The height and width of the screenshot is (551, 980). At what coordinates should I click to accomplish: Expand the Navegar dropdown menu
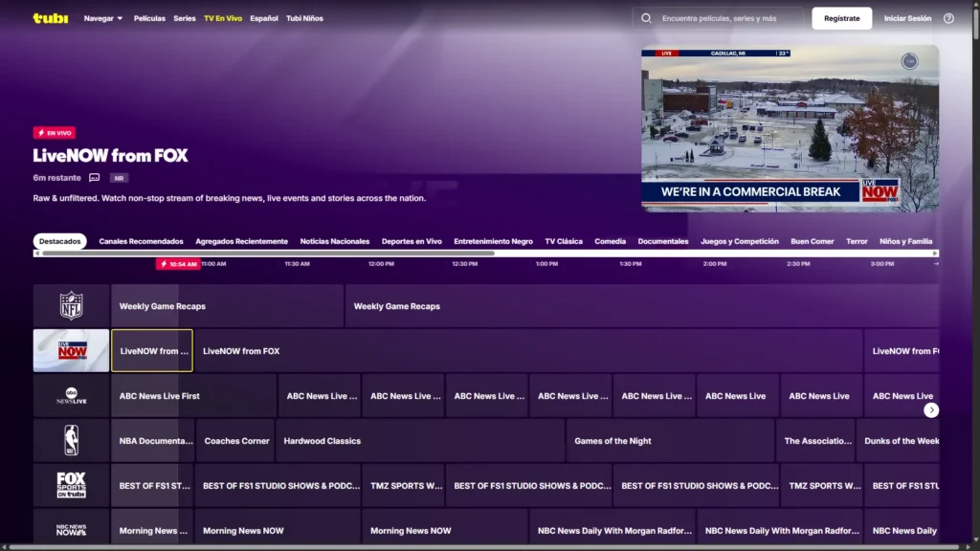coord(103,18)
